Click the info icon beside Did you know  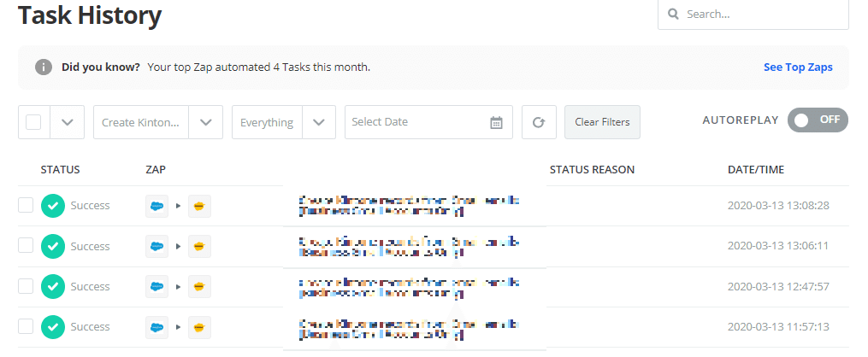click(44, 67)
